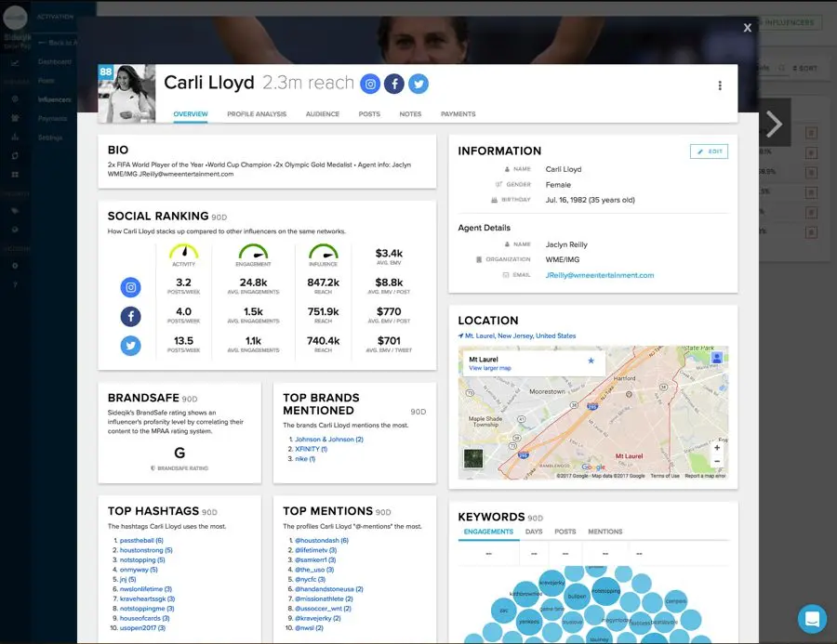837x644 pixels.
Task: Open the Twitter icon in the profile header
Action: [418, 83]
